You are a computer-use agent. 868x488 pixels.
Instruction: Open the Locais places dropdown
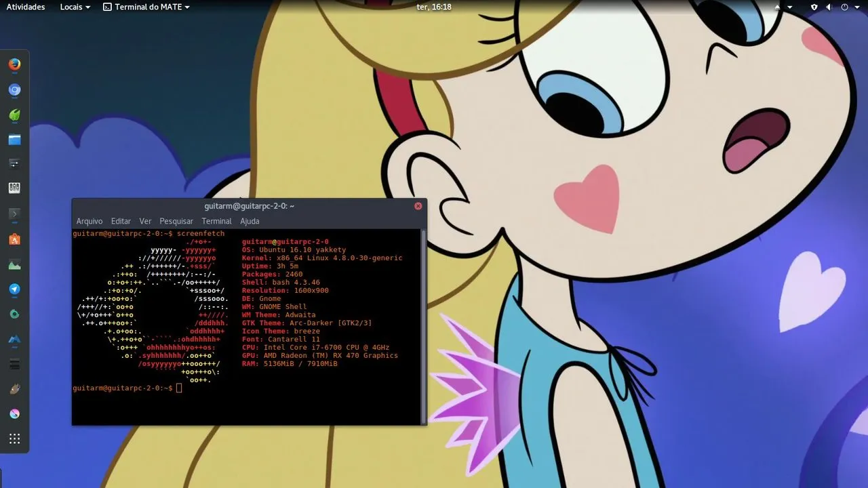click(x=75, y=7)
